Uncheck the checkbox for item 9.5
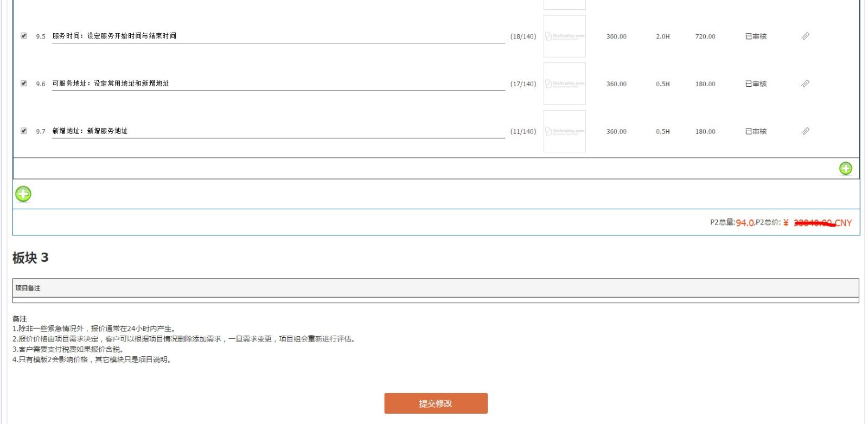The image size is (868, 424). (24, 36)
